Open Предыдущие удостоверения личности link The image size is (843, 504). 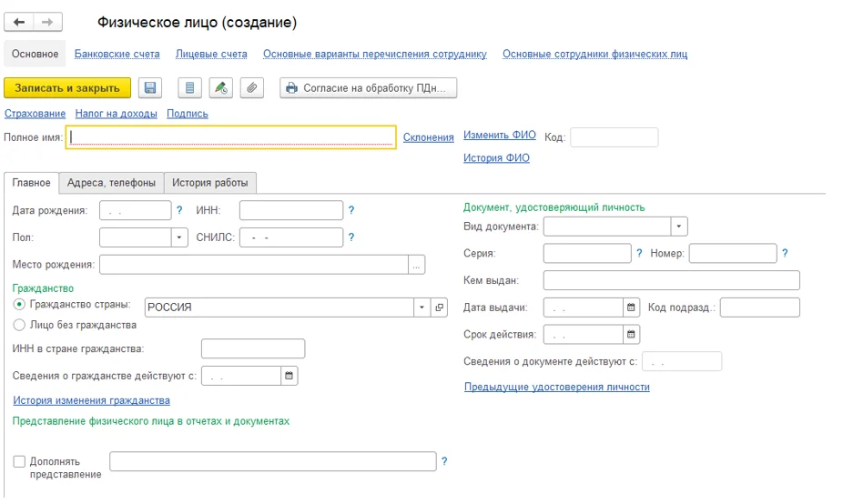[x=557, y=387]
